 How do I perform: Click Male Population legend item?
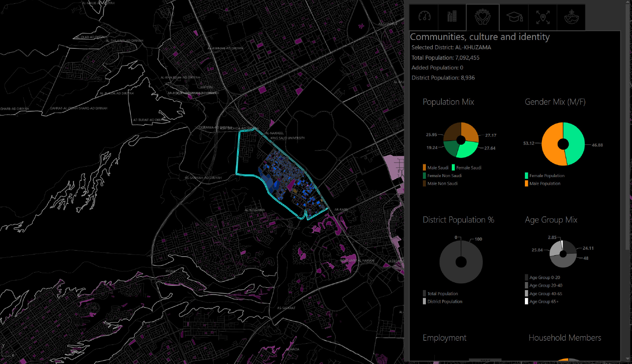542,183
